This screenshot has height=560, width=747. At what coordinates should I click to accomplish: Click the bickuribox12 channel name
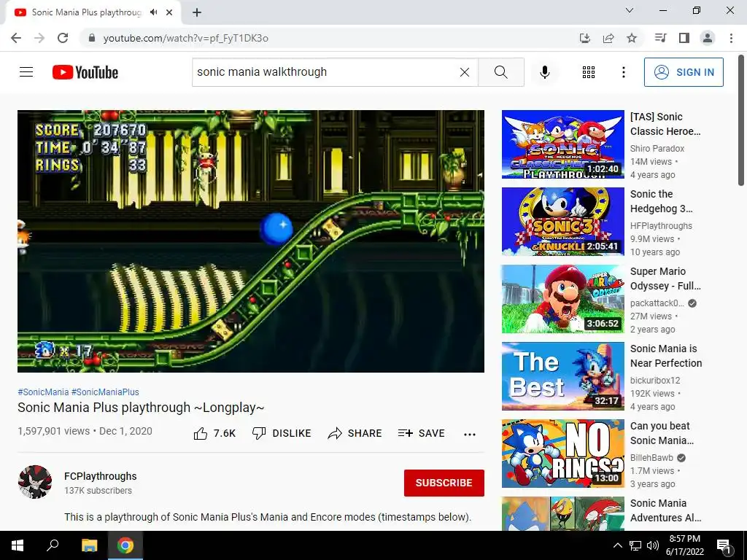tap(655, 381)
